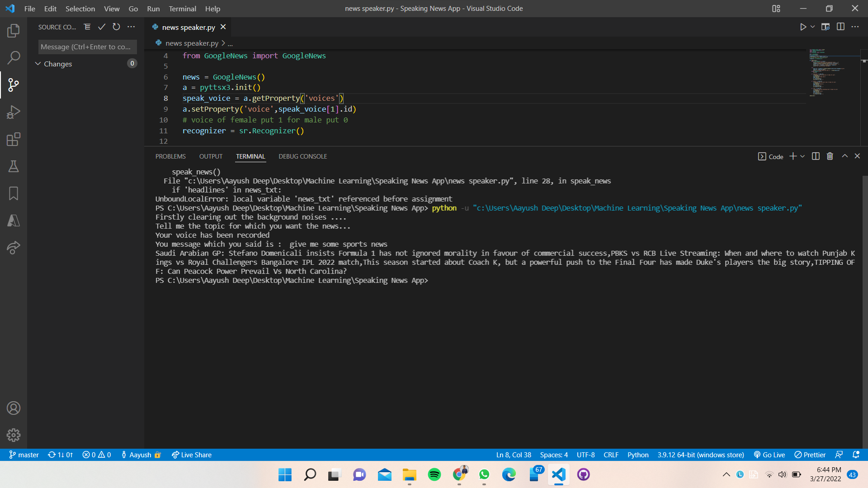Open the Extensions view
Viewport: 868px width, 488px height.
14,139
